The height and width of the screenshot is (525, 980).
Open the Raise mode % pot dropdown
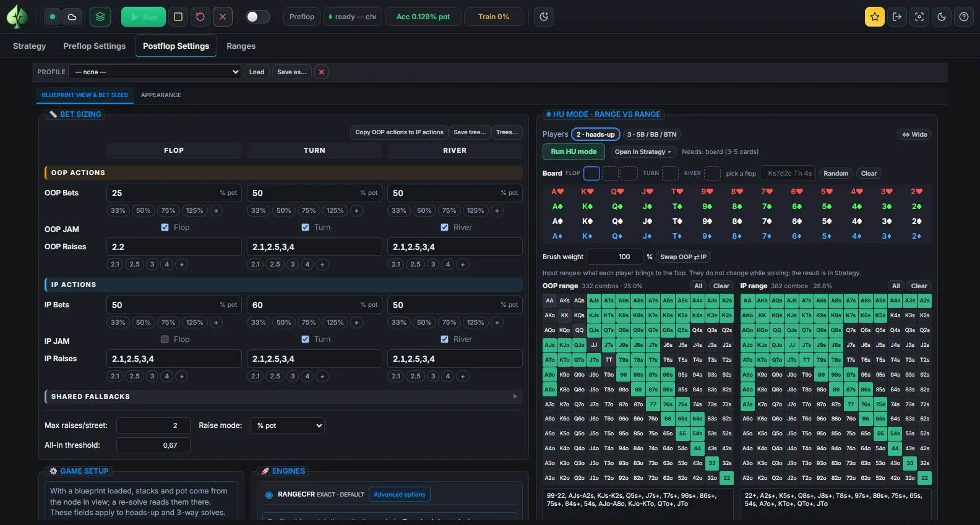[288, 425]
